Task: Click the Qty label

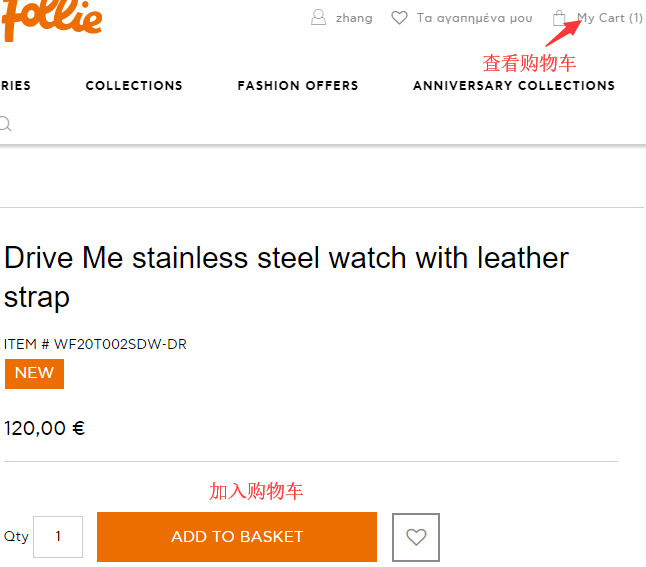Action: click(16, 537)
